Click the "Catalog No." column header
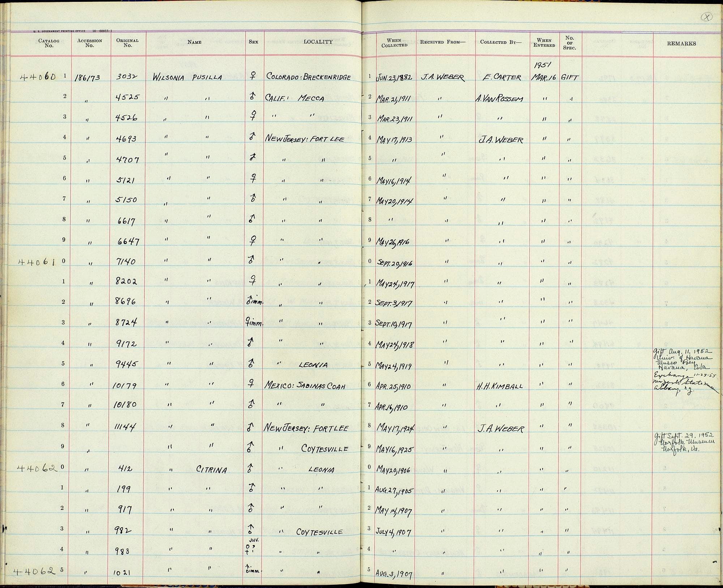Image resolution: width=723 pixels, height=588 pixels. tap(49, 43)
